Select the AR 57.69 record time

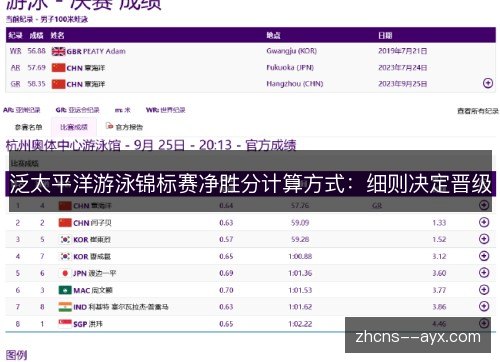pos(36,67)
